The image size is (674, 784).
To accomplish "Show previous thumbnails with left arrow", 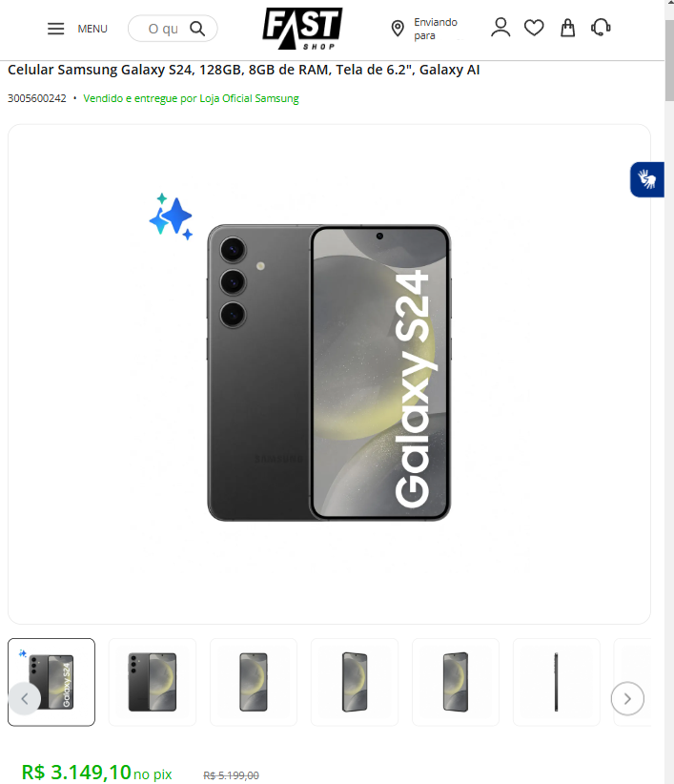I will (25, 698).
